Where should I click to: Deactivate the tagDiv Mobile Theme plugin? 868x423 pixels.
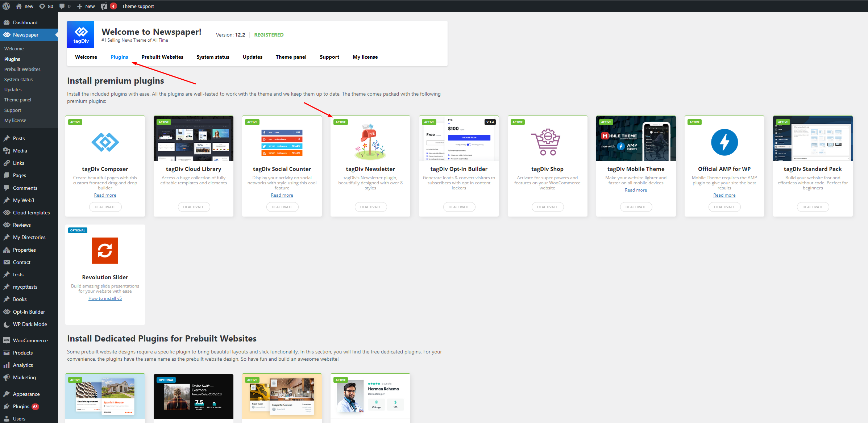pyautogui.click(x=636, y=207)
